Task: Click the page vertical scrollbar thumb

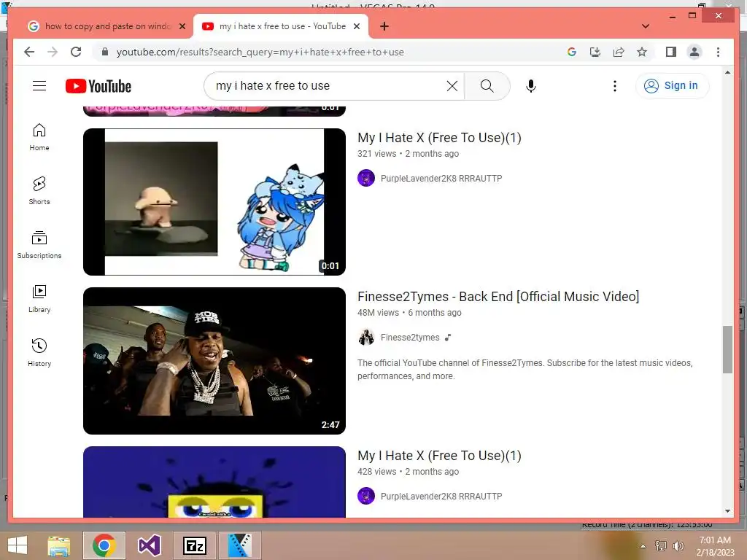Action: pyautogui.click(x=727, y=349)
